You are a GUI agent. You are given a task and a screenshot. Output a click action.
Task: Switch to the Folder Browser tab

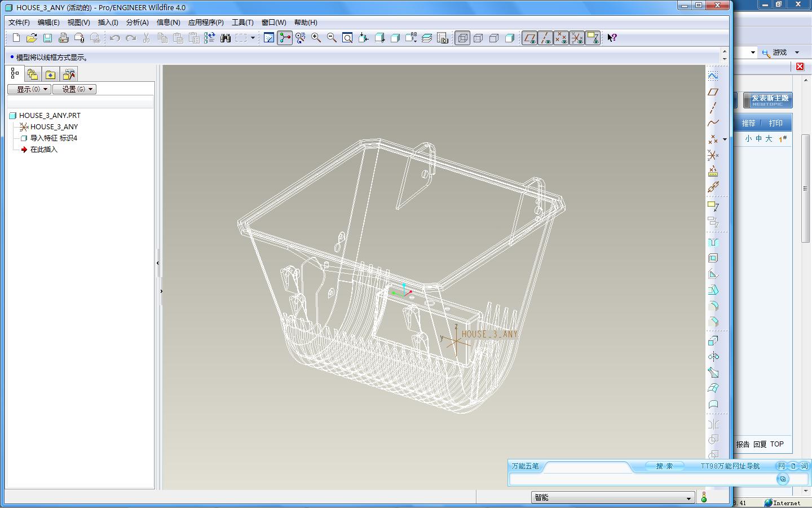33,74
